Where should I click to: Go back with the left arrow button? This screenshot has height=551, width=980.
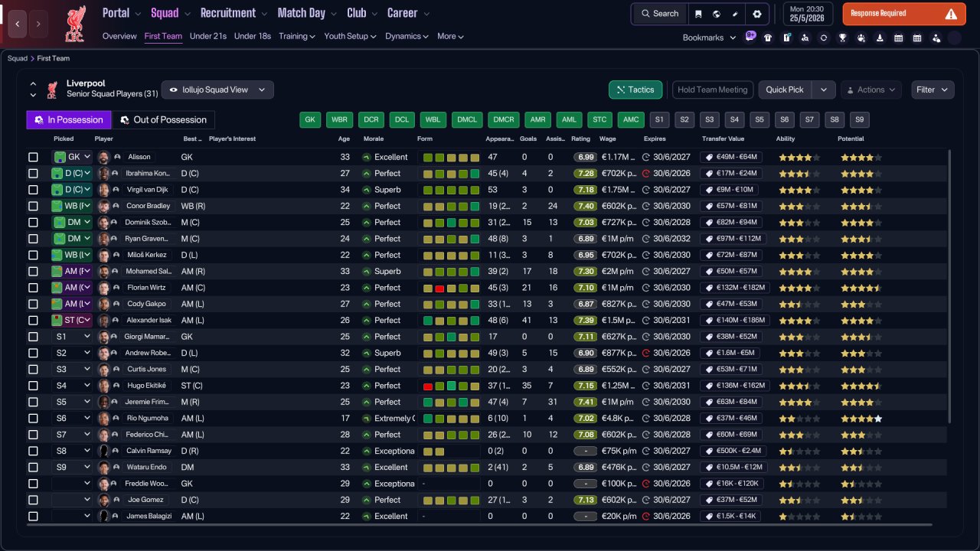click(18, 24)
